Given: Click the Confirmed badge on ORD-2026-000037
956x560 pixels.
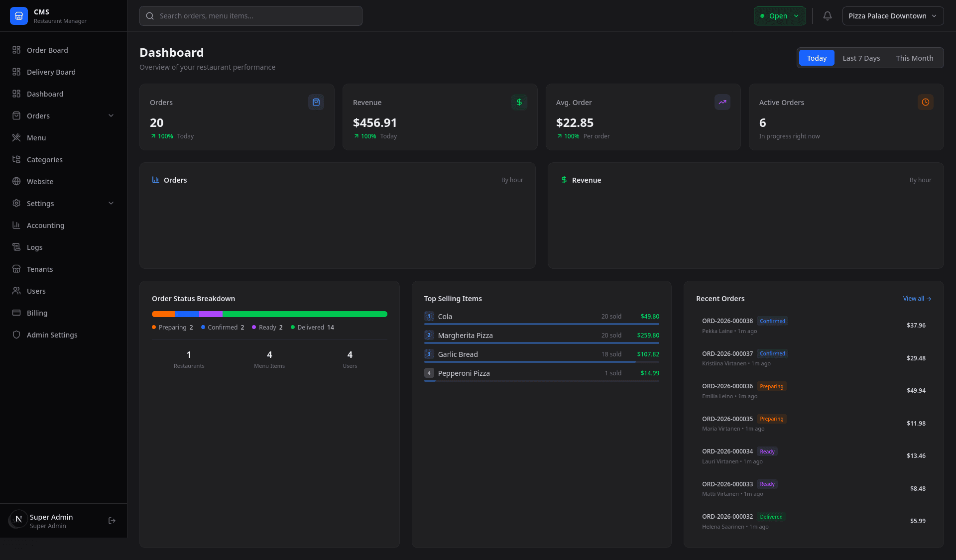Looking at the screenshot, I should pyautogui.click(x=772, y=353).
